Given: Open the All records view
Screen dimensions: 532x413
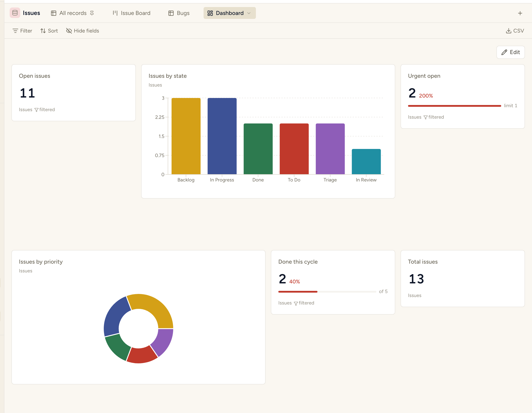Looking at the screenshot, I should click(73, 13).
